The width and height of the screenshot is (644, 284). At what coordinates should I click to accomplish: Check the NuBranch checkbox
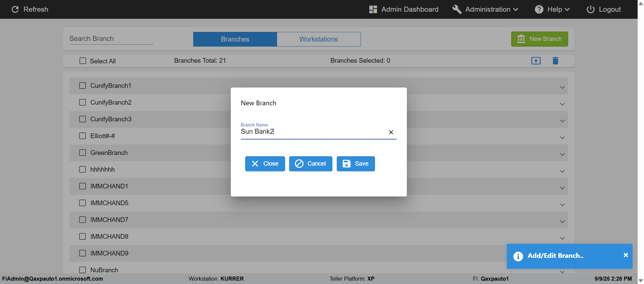click(83, 270)
